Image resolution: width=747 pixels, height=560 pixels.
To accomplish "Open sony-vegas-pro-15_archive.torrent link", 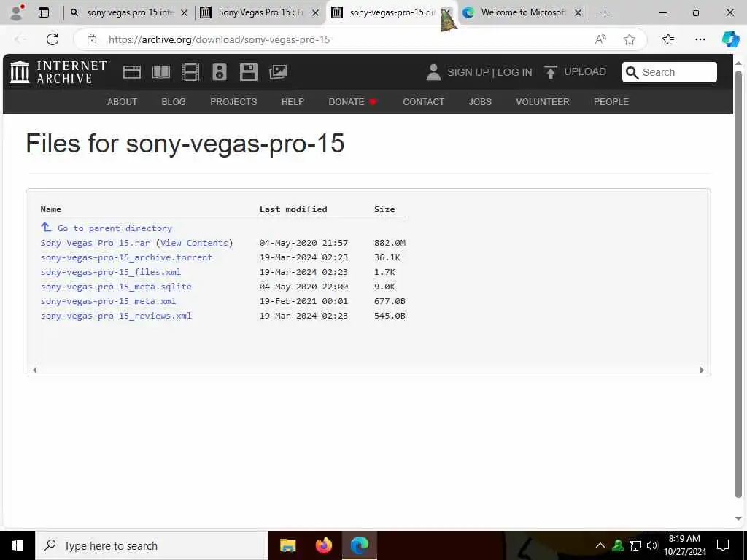I will tap(127, 257).
